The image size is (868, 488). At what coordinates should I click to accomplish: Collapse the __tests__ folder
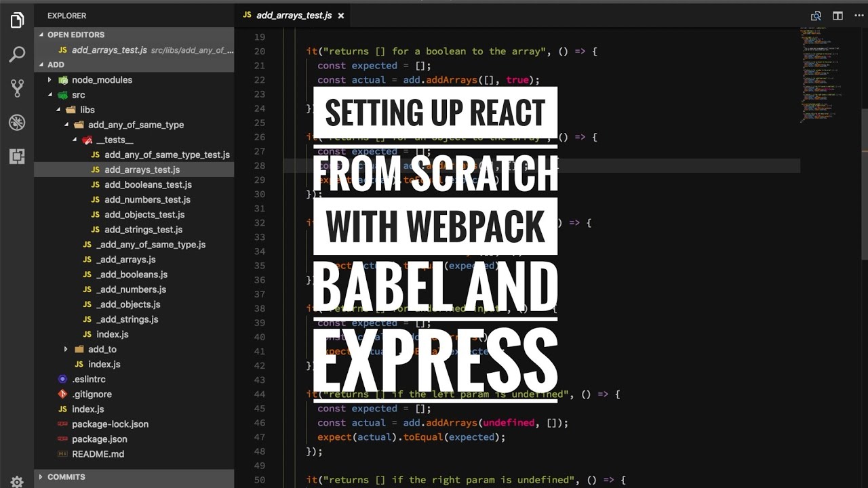[134, 140]
